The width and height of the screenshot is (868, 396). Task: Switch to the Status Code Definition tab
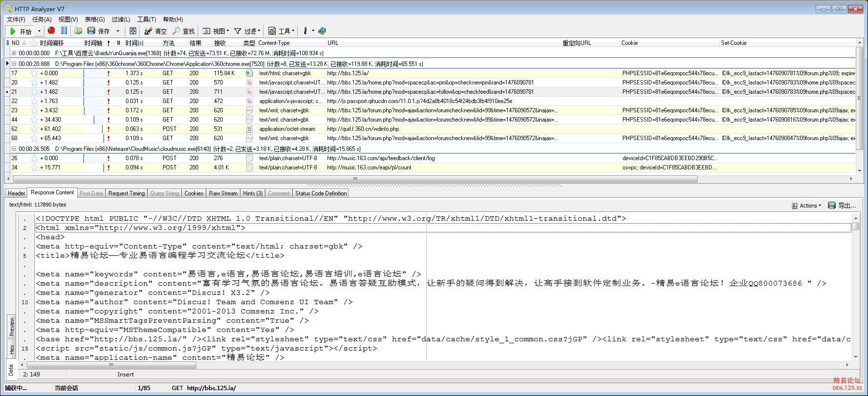(321, 193)
